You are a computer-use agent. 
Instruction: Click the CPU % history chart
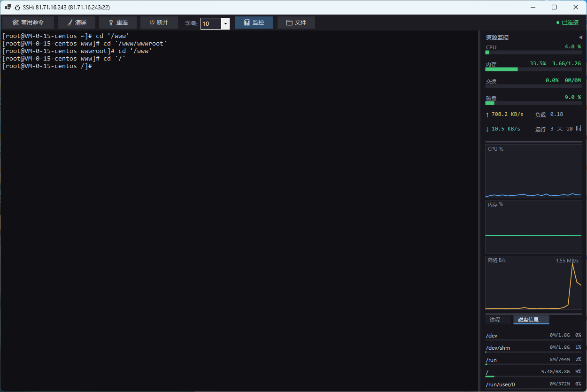533,171
